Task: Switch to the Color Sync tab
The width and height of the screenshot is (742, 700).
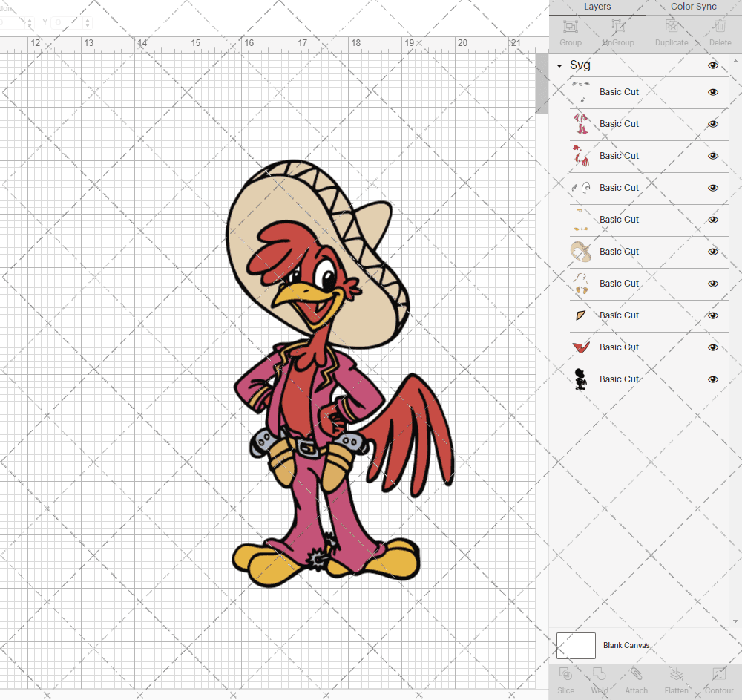Action: coord(693,7)
